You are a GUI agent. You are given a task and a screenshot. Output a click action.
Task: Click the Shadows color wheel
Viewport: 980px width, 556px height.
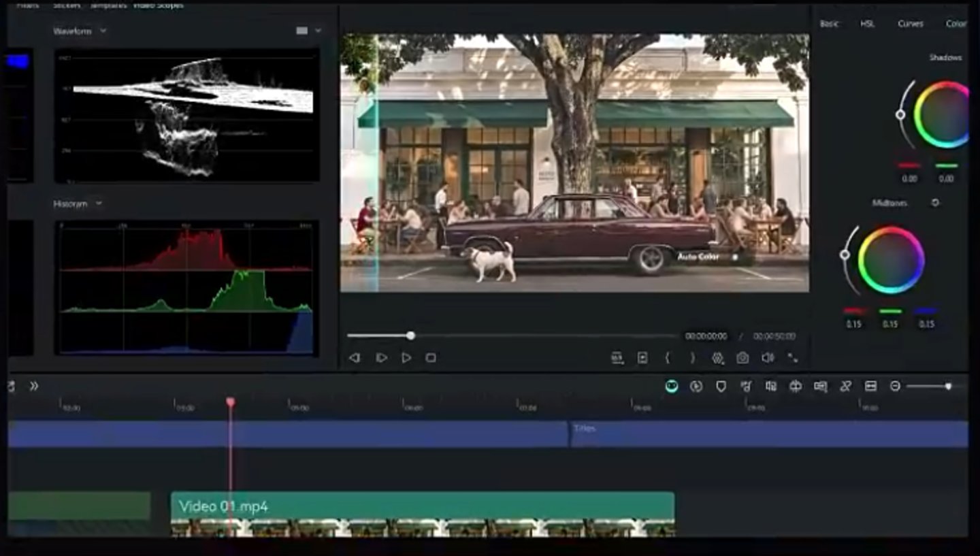[942, 114]
